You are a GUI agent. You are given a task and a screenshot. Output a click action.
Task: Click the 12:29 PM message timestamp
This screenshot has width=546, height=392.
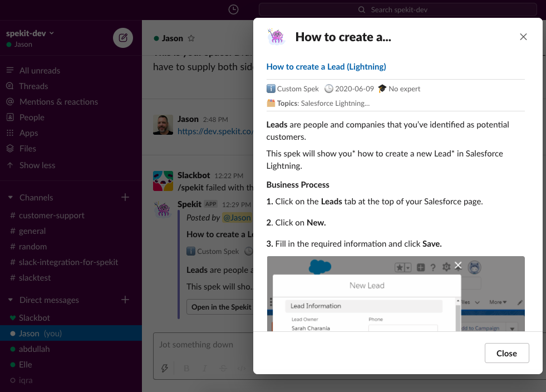pyautogui.click(x=237, y=205)
